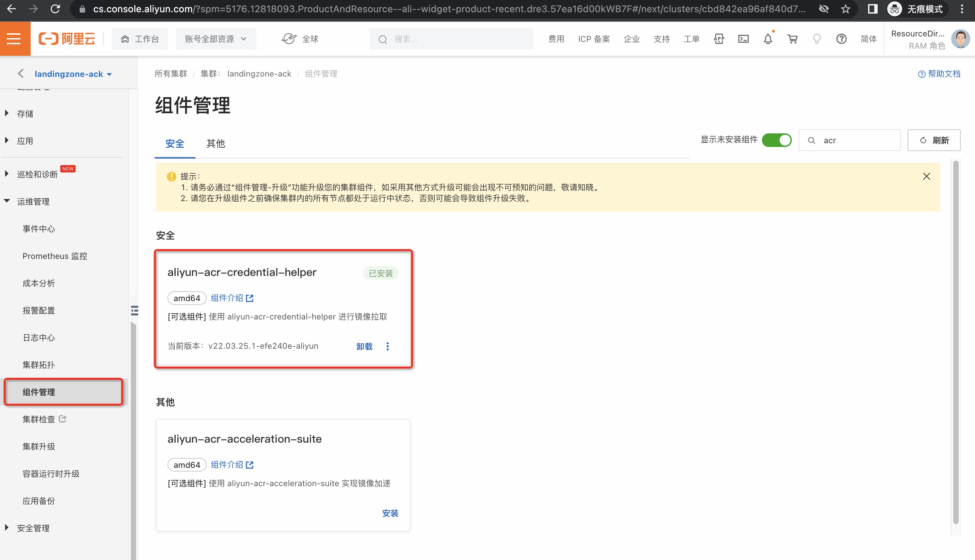Image resolution: width=975 pixels, height=560 pixels.
Task: Click 所有集群 breadcrumb
Action: pyautogui.click(x=171, y=73)
